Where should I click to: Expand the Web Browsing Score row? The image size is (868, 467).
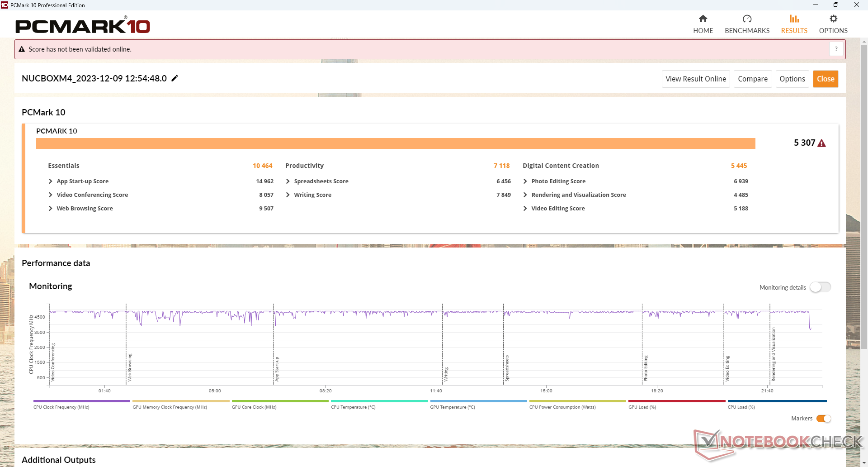50,209
